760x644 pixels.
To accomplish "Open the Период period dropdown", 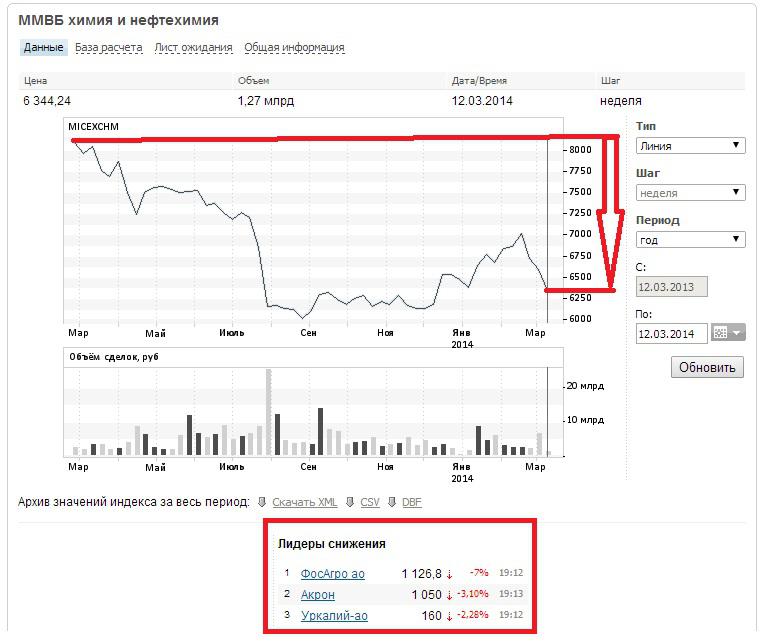I will pos(690,239).
